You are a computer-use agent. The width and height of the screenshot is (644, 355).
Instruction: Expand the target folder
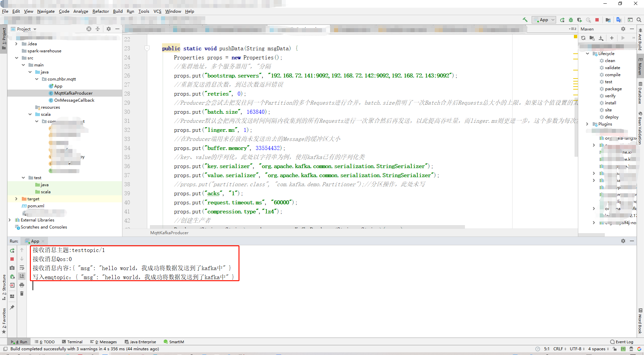(x=16, y=199)
